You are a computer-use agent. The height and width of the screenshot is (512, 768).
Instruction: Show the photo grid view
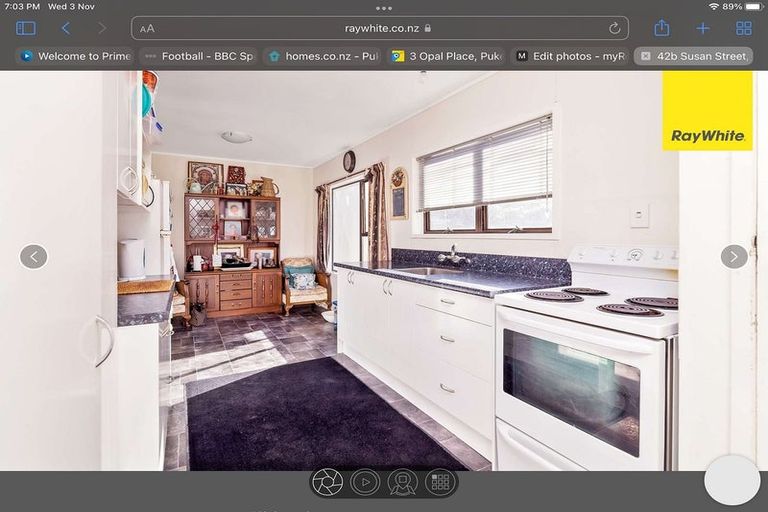[439, 483]
